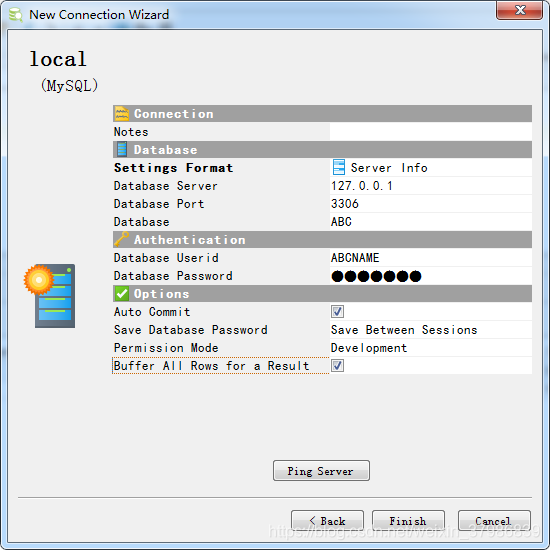Click the Back button
The image size is (550, 550).
coord(327,521)
